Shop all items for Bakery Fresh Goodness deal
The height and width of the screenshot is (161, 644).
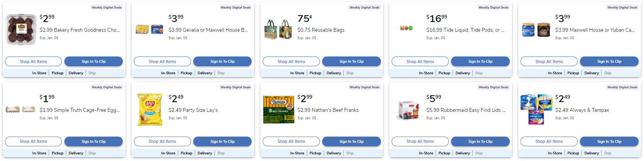pyautogui.click(x=33, y=62)
